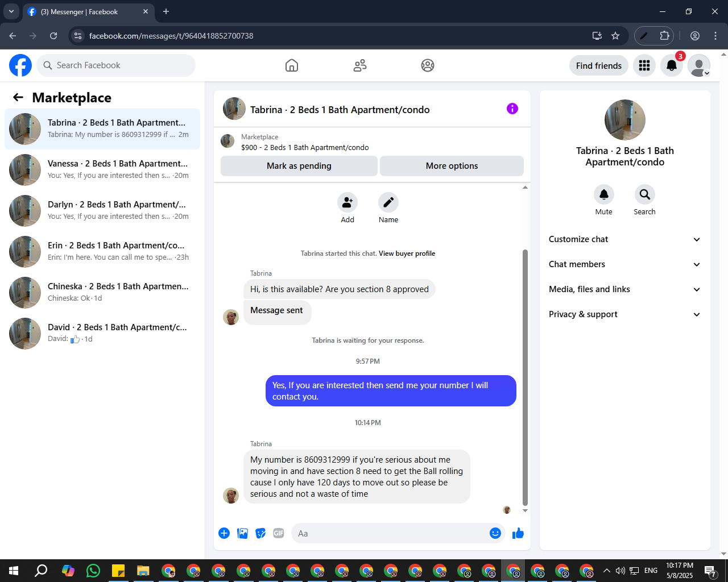Click Mark as pending button

coord(299,166)
